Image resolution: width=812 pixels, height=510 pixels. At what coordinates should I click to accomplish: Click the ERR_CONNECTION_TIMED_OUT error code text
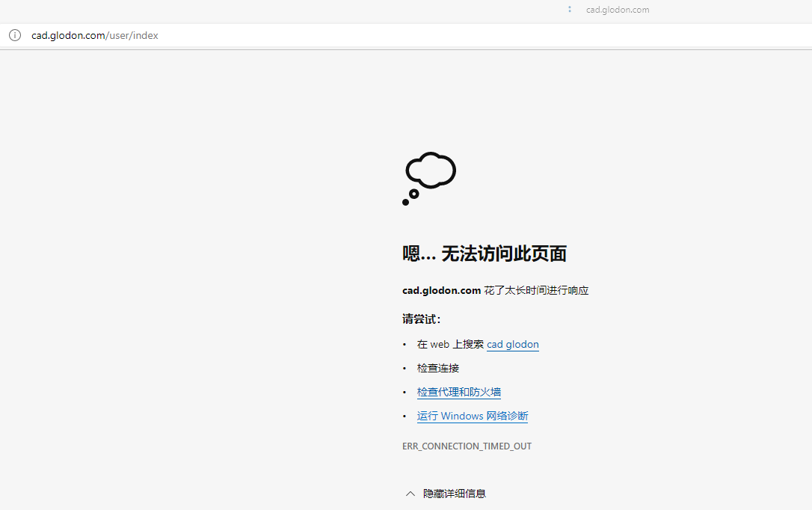point(467,446)
